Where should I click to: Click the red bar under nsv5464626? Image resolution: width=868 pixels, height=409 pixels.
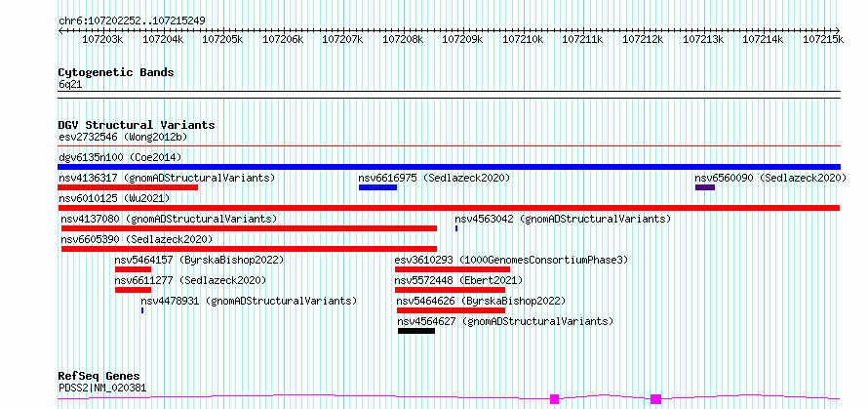(452, 310)
